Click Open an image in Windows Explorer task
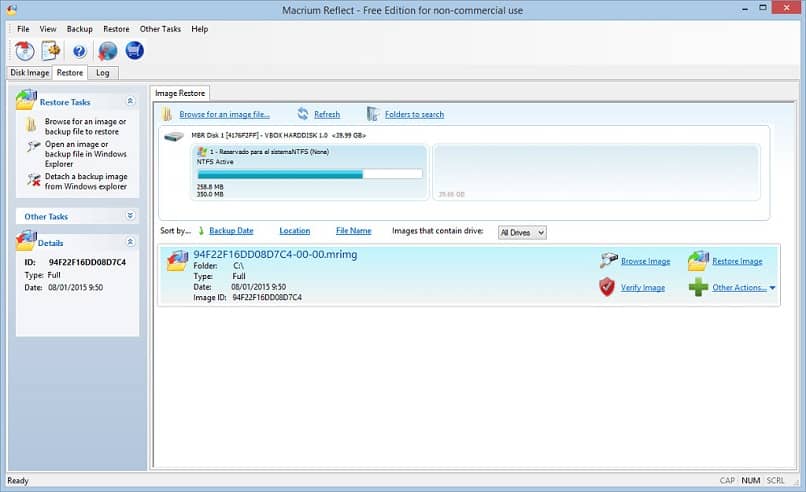Image resolution: width=806 pixels, height=492 pixels. (x=85, y=154)
